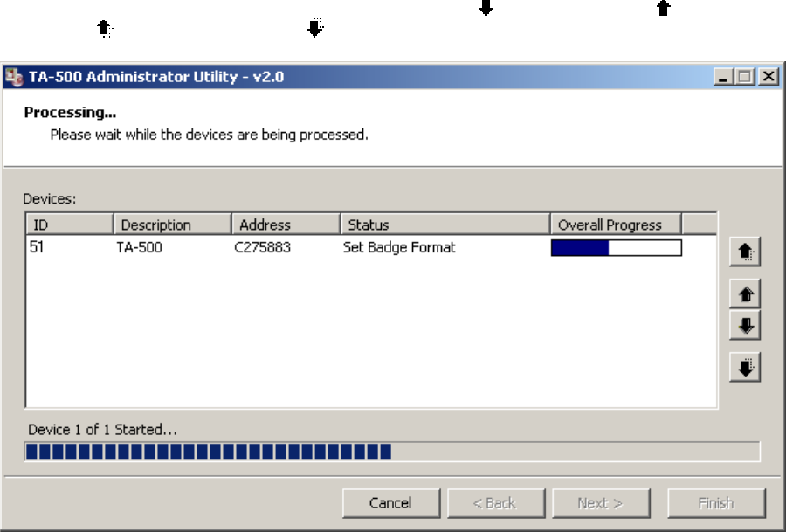Viewport: 786px width, 532px height.
Task: Click the Address column header
Action: click(x=286, y=225)
